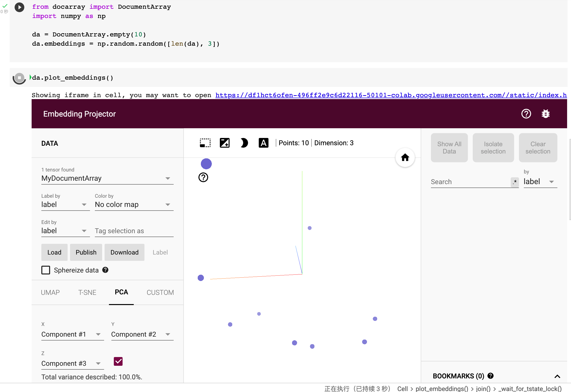
Task: Click the edit mode icon in projector toolbar
Action: point(224,143)
